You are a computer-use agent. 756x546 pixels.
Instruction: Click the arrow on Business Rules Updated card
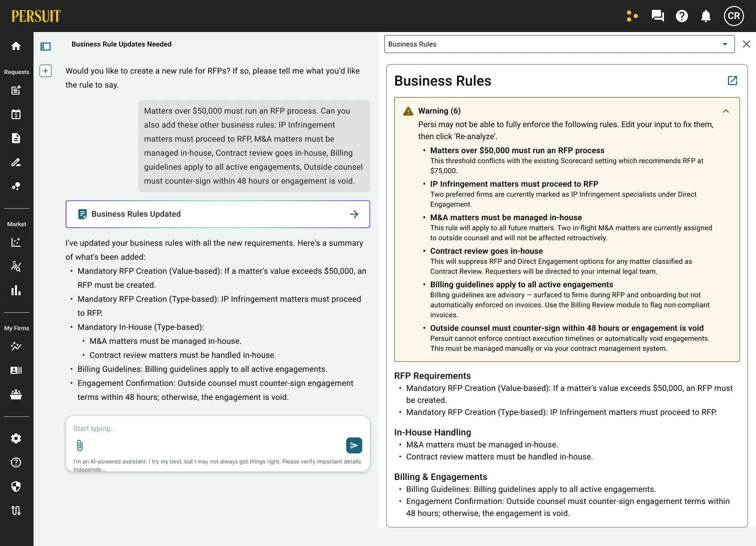coord(354,214)
